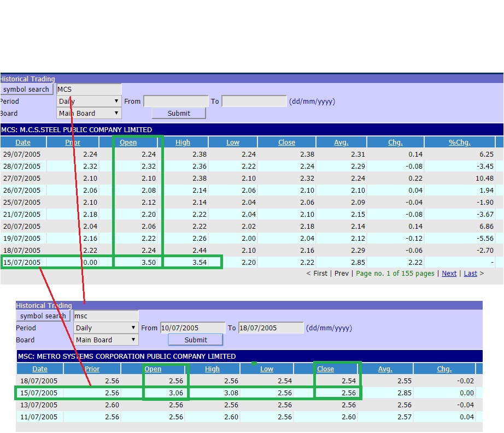Click the 10.48 percent change value
The image size is (504, 433).
pos(484,179)
